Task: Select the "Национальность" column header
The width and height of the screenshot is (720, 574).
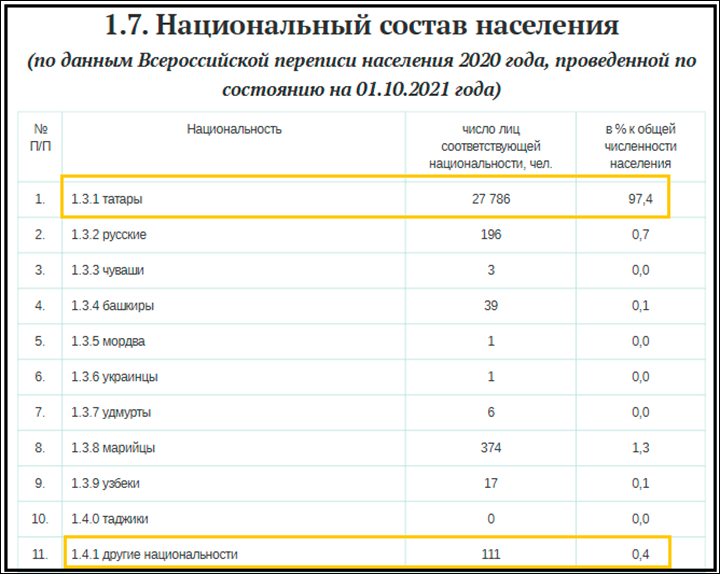Action: click(x=234, y=129)
